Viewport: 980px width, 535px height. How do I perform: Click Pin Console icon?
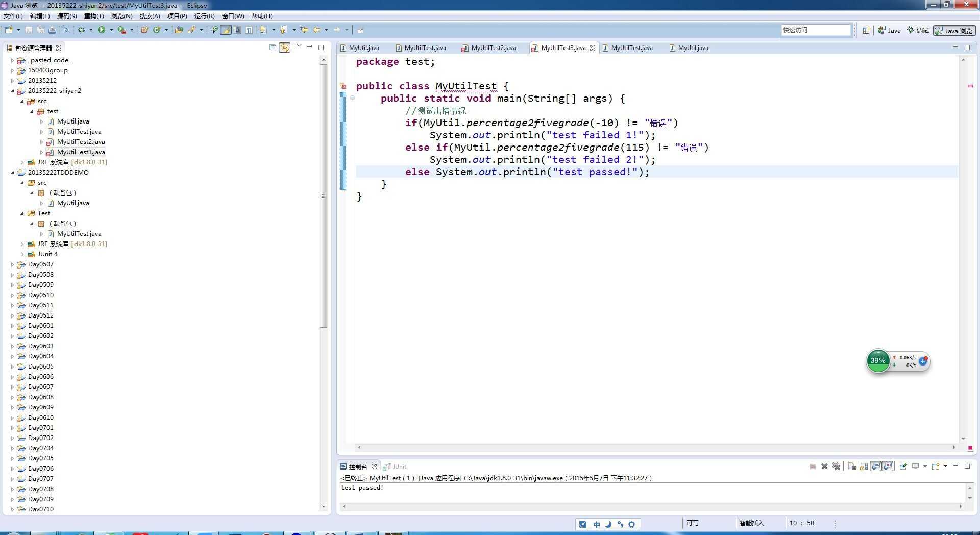903,466
